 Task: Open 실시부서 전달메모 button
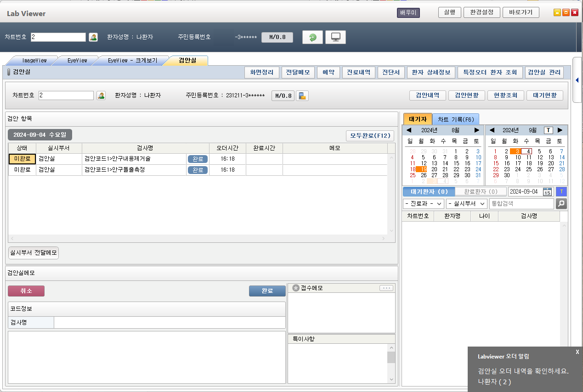pyautogui.click(x=34, y=253)
